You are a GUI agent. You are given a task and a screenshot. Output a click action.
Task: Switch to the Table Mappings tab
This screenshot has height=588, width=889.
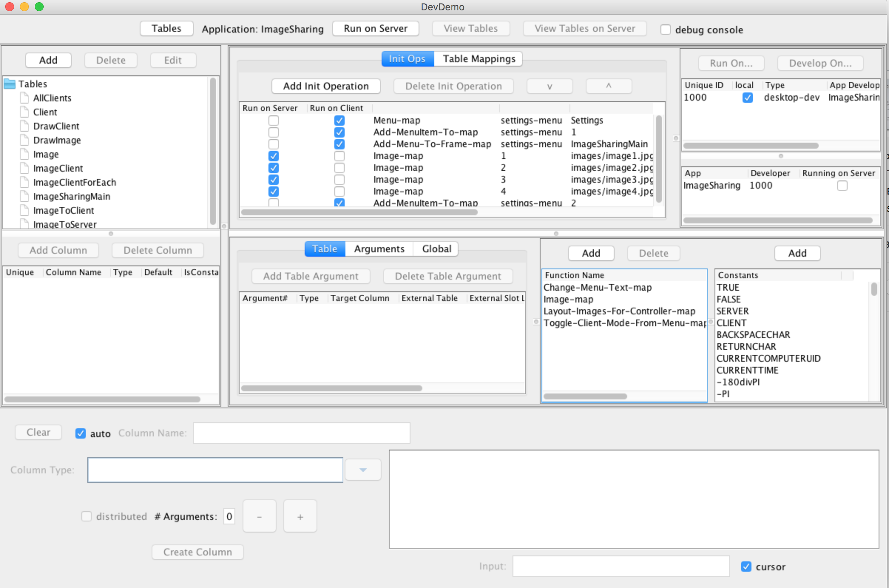click(479, 59)
